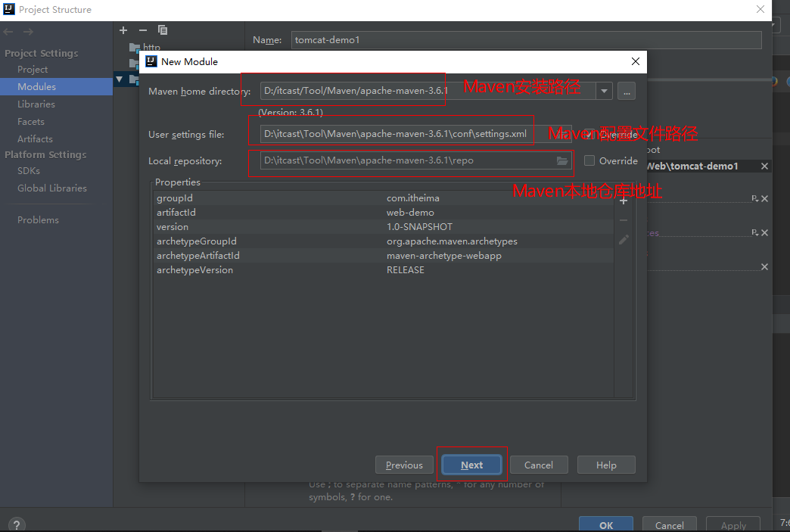Viewport: 790px width, 532px height.
Task: Click the copy module icon
Action: tap(163, 30)
